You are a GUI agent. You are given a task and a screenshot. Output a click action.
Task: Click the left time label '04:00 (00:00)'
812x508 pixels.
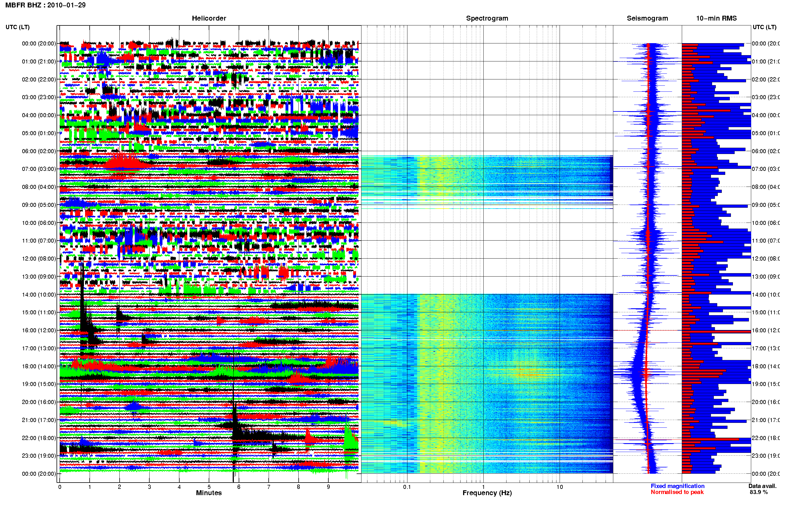pos(39,115)
